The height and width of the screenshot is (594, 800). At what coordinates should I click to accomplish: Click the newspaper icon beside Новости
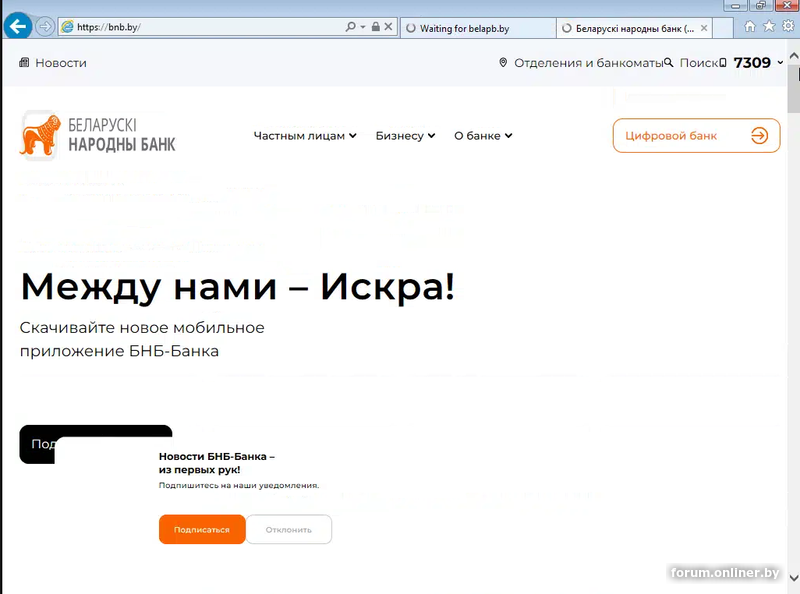[24, 63]
